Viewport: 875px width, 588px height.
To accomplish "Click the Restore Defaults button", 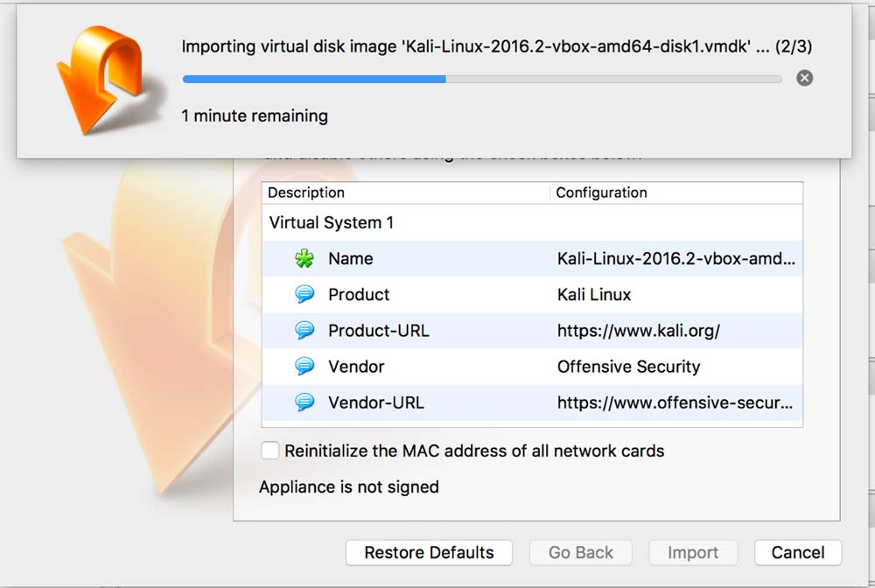I will point(429,553).
